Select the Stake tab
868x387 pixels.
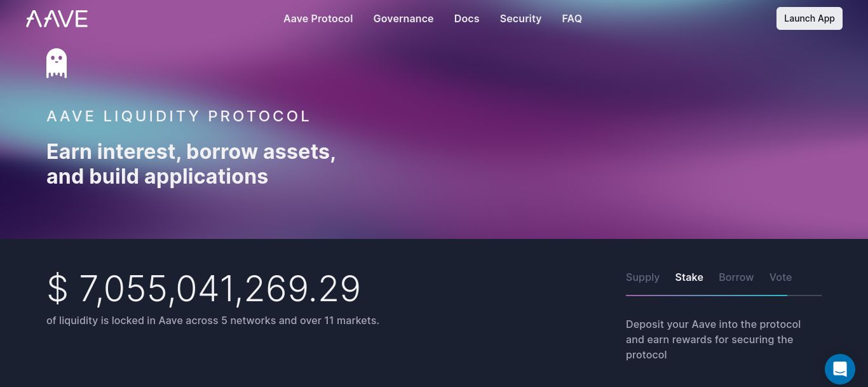pyautogui.click(x=689, y=277)
